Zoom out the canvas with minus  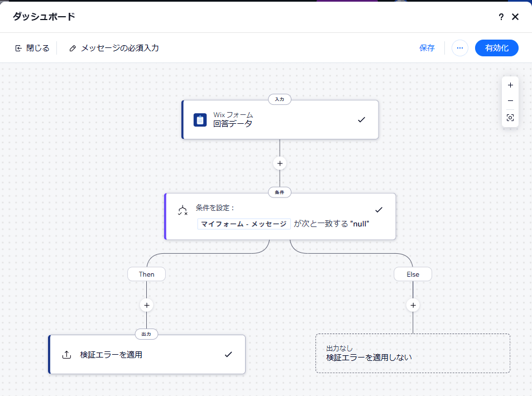[510, 101]
